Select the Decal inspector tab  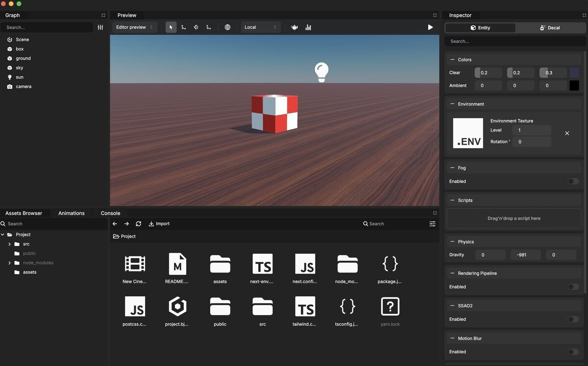coord(550,28)
